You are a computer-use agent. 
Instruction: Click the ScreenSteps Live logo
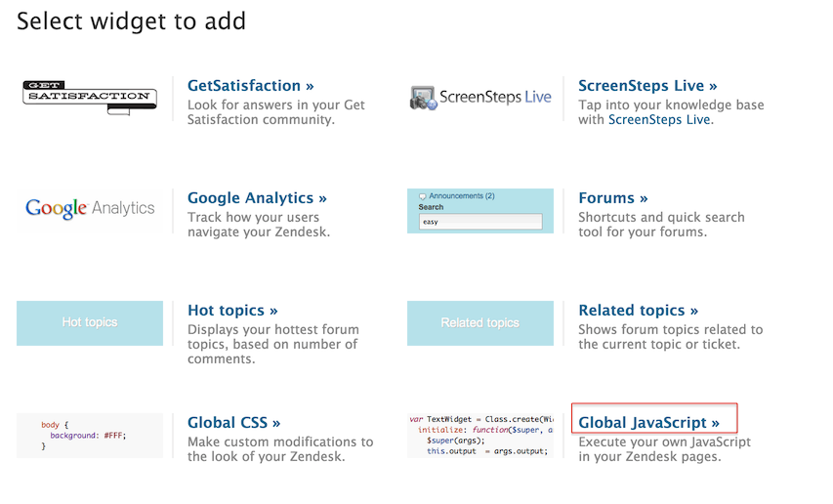pyautogui.click(x=480, y=98)
